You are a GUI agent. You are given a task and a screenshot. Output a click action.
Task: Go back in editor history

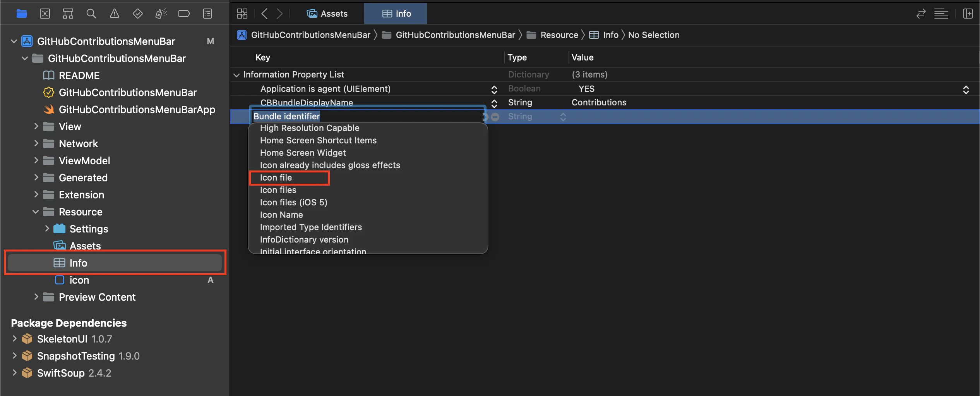point(265,14)
